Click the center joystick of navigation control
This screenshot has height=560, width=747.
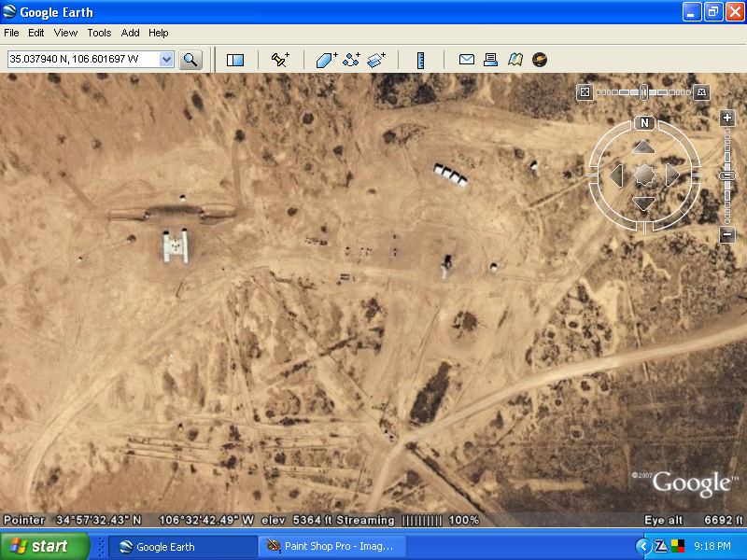tap(644, 175)
